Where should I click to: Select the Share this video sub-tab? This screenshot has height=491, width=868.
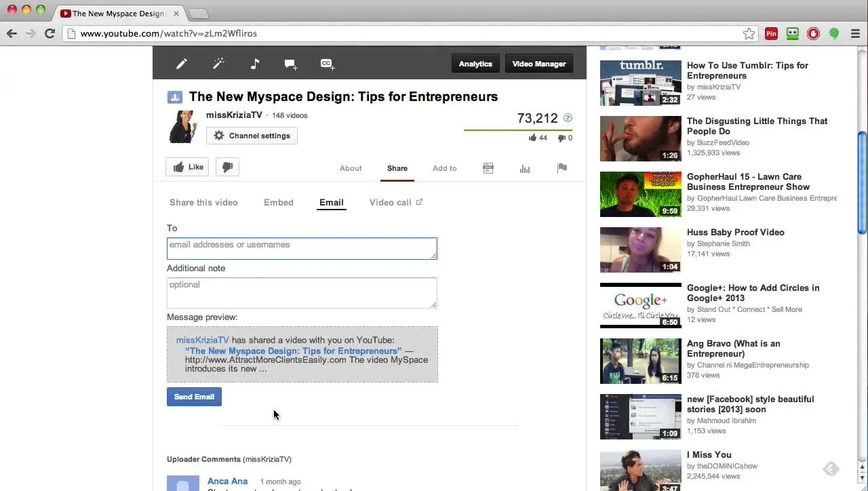click(x=203, y=202)
